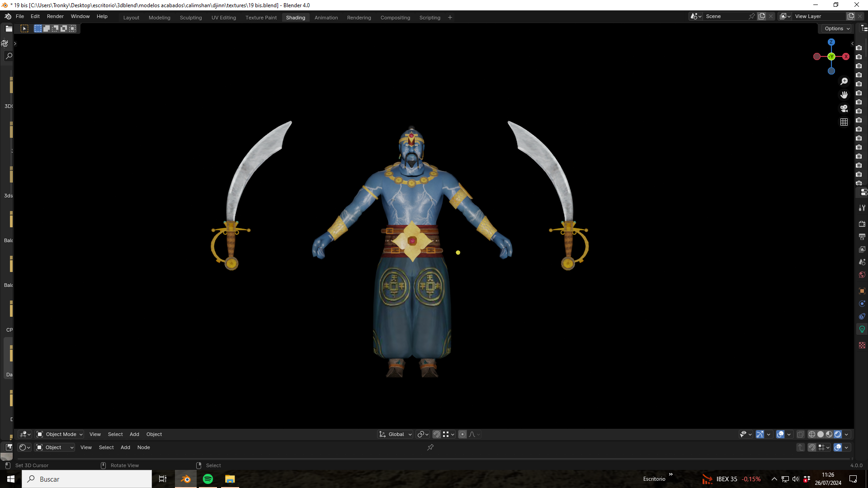This screenshot has width=868, height=488.
Task: Toggle show gizmo button
Action: (760, 434)
